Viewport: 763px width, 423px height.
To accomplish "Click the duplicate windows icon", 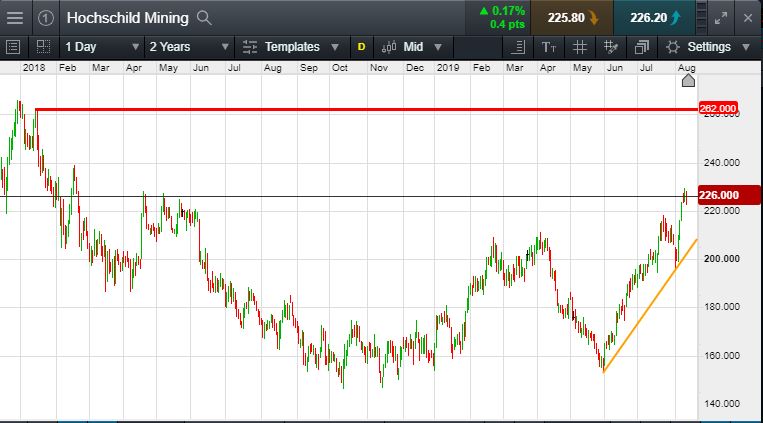I will click(x=642, y=47).
